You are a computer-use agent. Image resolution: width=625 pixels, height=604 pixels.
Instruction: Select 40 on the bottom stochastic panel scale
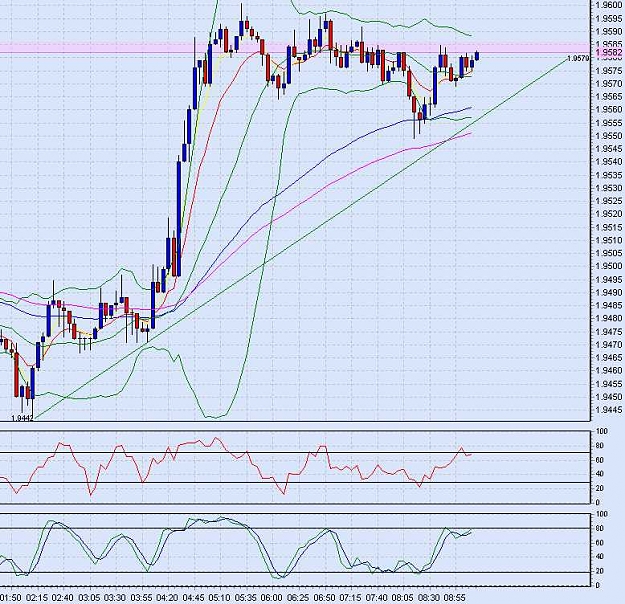599,557
